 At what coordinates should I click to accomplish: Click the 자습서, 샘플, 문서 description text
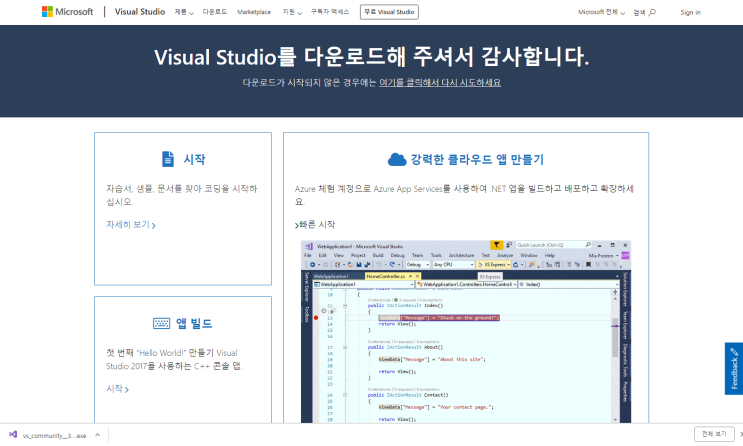coord(181,195)
